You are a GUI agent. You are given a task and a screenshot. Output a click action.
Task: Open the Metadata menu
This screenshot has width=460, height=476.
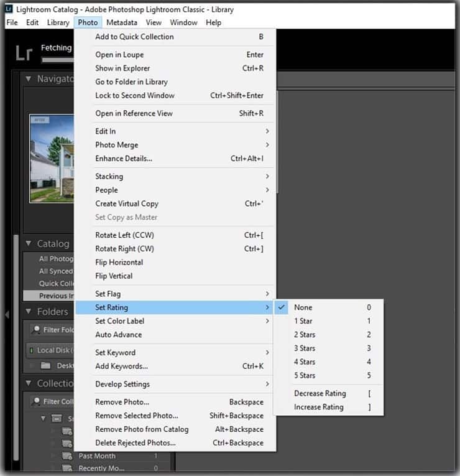coord(121,22)
